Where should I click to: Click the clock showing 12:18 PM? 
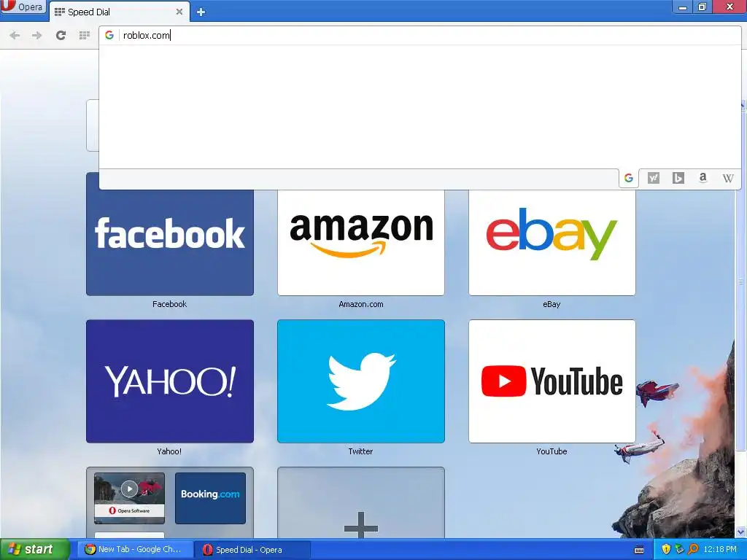tap(720, 550)
